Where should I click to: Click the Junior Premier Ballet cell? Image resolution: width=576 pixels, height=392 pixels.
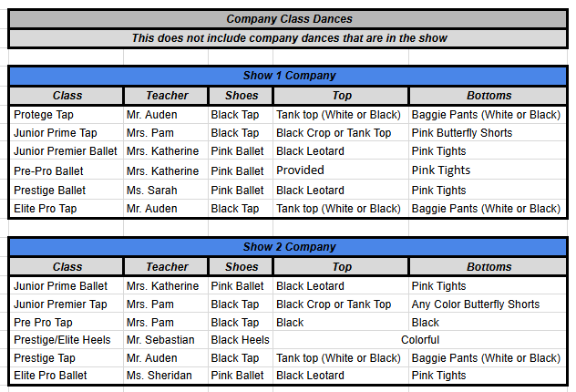[67, 151]
